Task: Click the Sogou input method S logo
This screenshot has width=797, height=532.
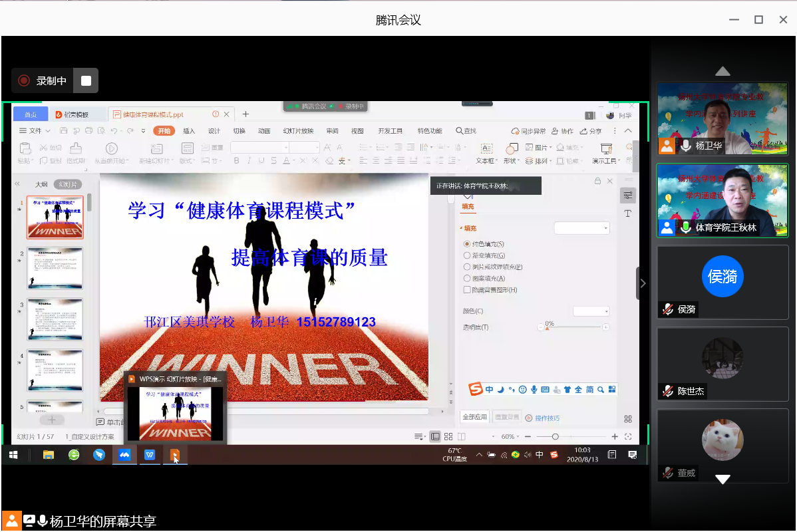Action: pyautogui.click(x=475, y=389)
